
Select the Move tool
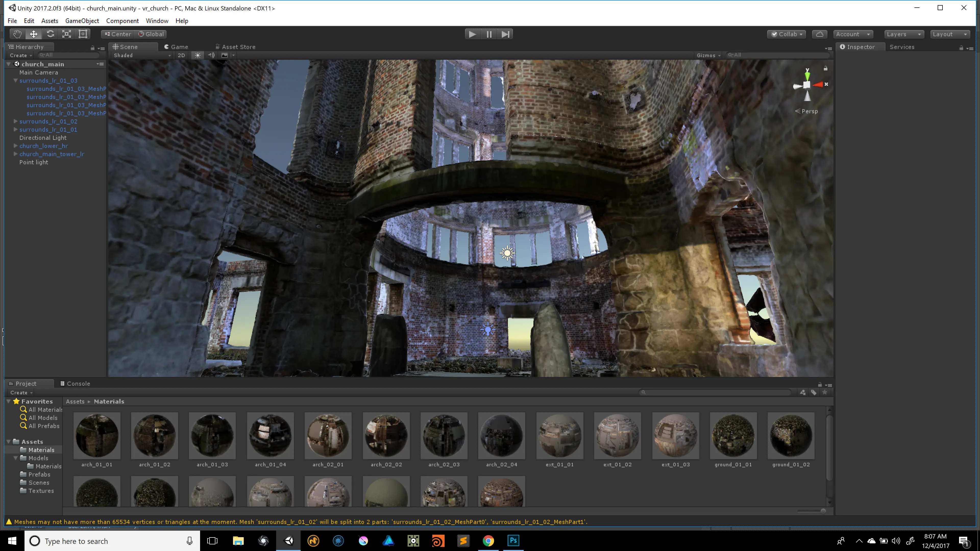coord(33,34)
